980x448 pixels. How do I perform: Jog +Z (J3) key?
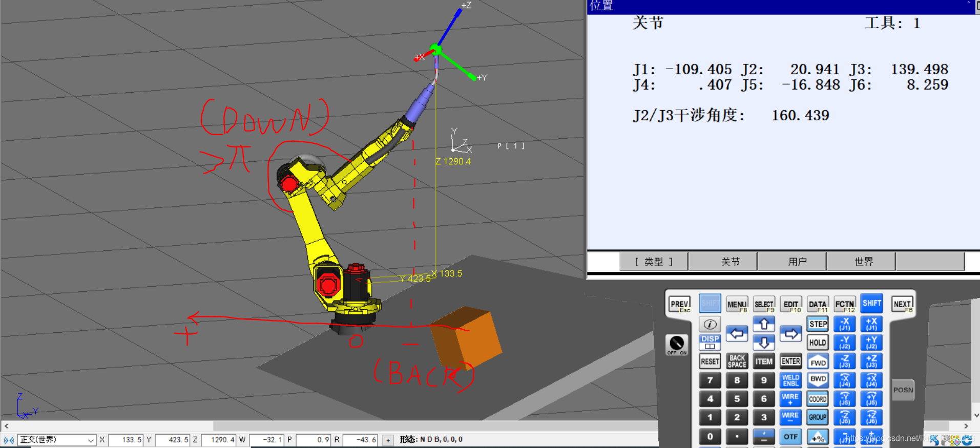(871, 361)
